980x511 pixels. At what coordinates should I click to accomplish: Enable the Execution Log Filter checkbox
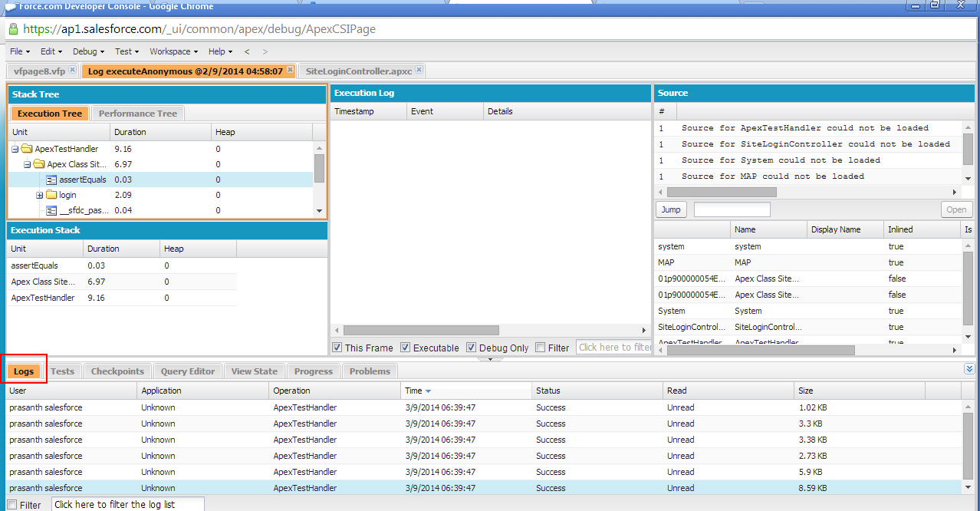point(540,348)
